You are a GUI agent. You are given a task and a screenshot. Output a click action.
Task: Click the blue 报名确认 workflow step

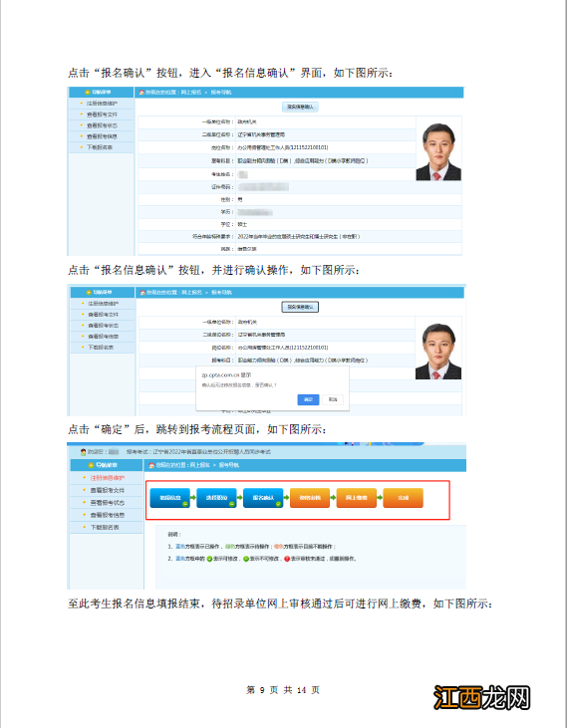point(263,498)
